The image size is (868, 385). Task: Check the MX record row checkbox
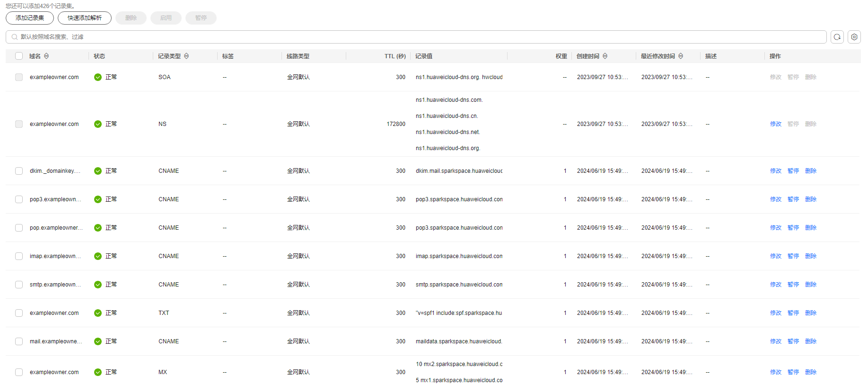coord(19,372)
